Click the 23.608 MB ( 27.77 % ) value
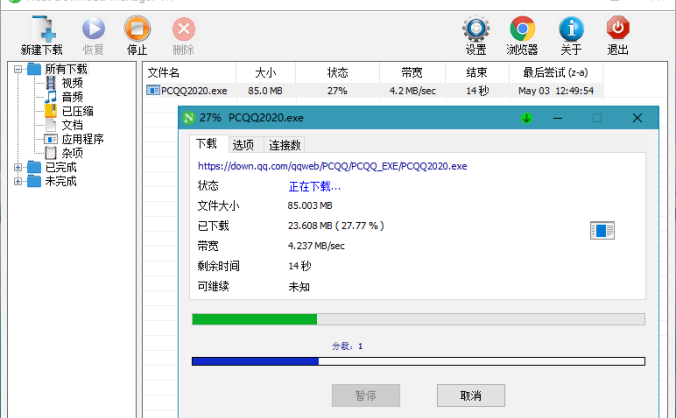This screenshot has width=676, height=418. [x=336, y=226]
